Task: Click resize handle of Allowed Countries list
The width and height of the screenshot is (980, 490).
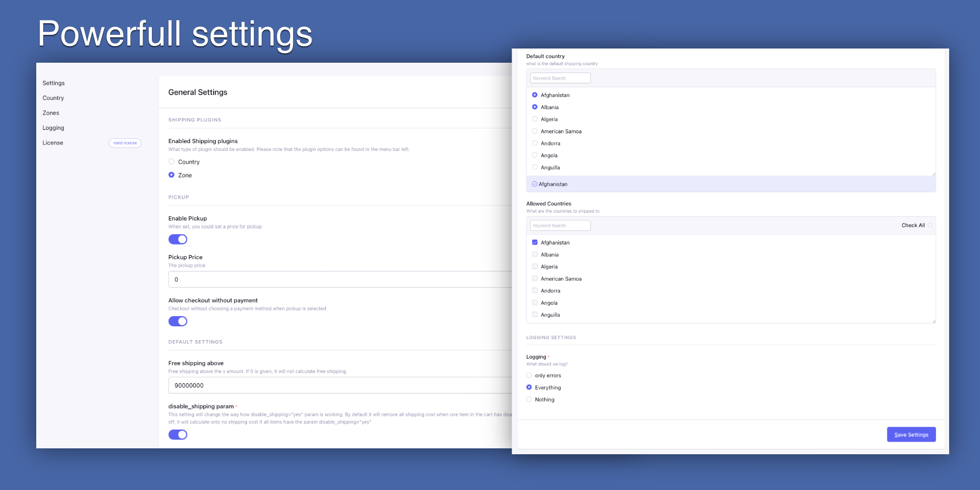Action: (x=934, y=321)
